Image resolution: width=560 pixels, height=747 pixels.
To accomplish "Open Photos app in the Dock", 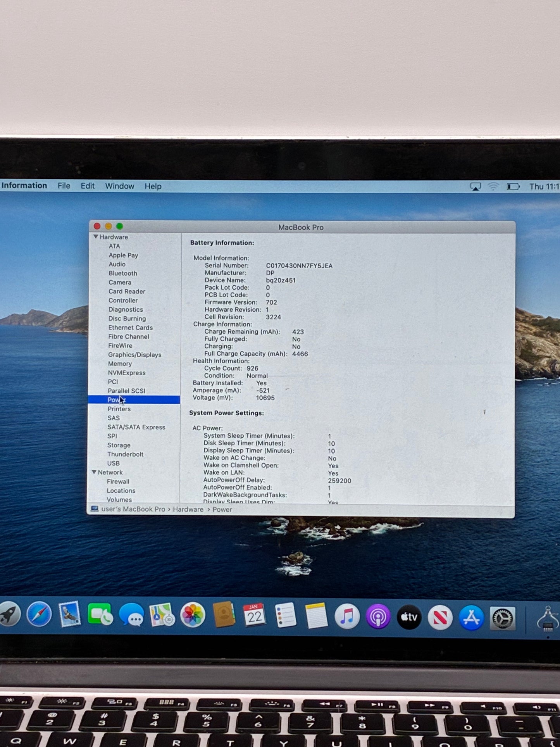I will point(193,615).
